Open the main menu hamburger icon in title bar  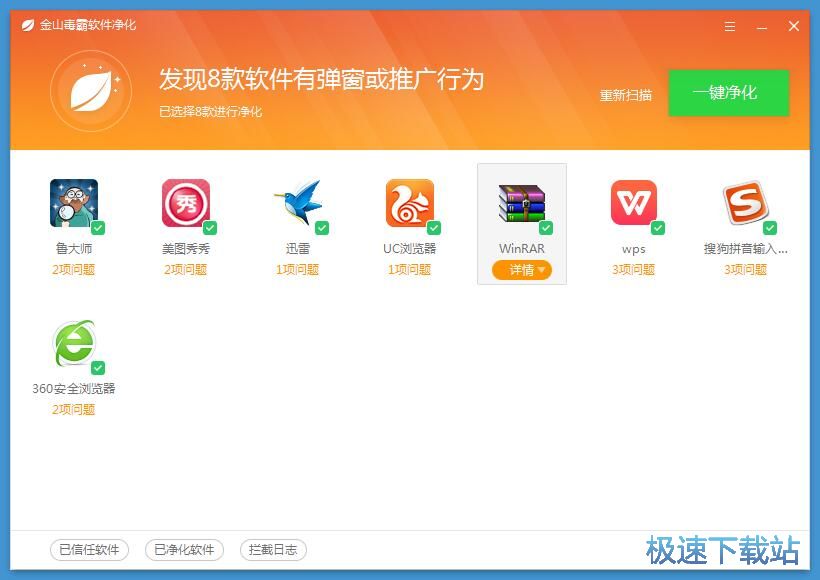(x=730, y=27)
